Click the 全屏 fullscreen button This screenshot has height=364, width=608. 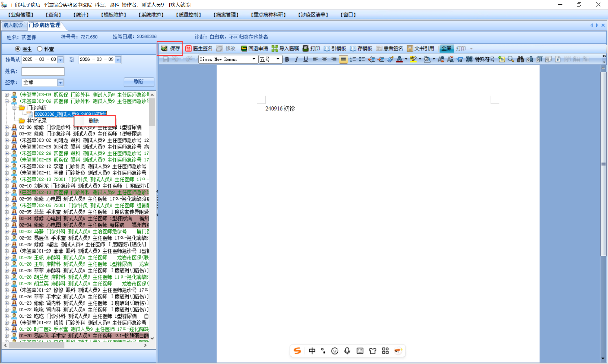[x=446, y=49]
